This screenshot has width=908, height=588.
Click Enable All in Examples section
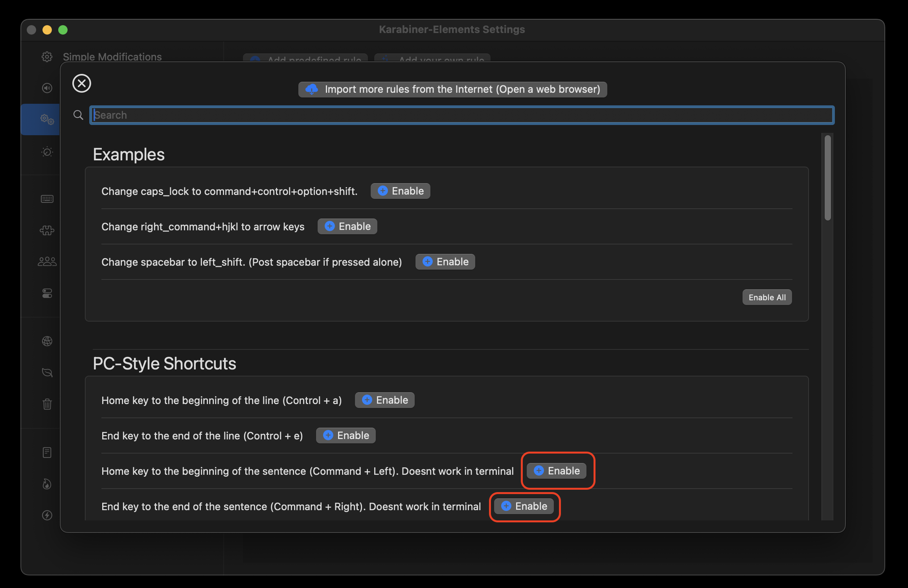point(766,298)
